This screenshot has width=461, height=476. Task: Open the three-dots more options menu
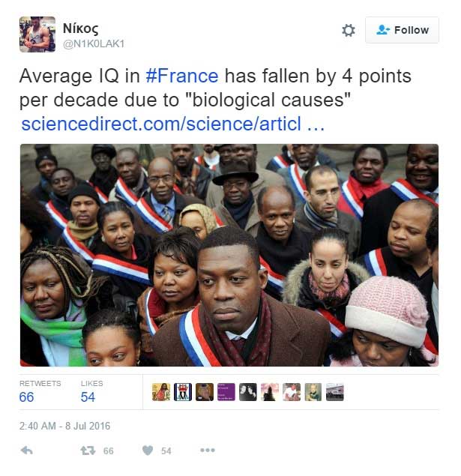[x=208, y=450]
